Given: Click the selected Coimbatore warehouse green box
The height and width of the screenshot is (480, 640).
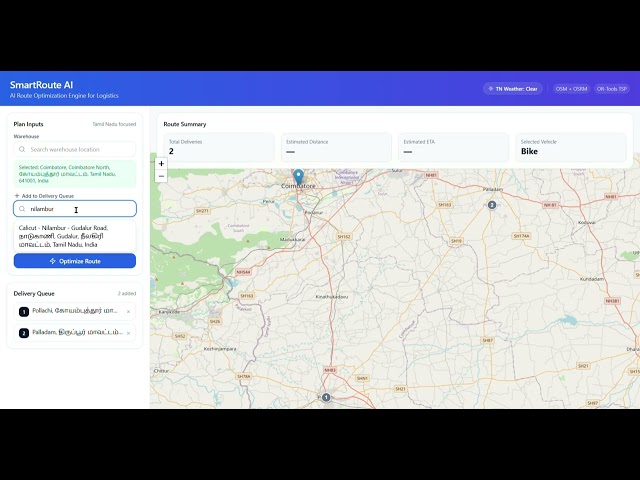Looking at the screenshot, I should pyautogui.click(x=75, y=174).
